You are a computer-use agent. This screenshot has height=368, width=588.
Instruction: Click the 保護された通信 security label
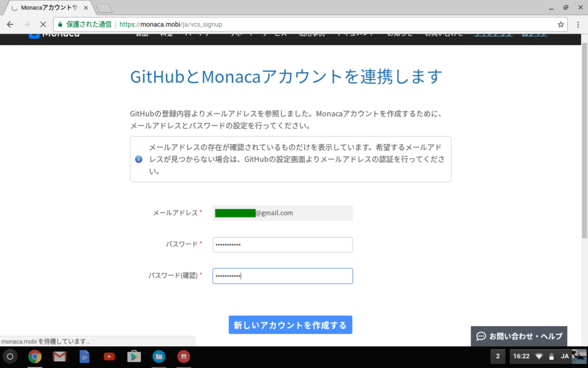point(89,24)
